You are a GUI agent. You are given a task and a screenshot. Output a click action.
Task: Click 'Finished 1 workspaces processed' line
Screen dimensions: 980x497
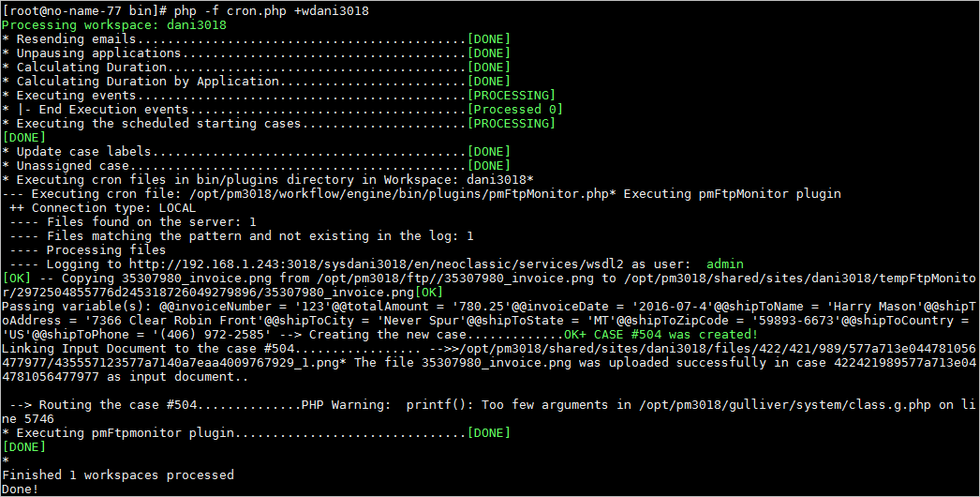tap(118, 475)
